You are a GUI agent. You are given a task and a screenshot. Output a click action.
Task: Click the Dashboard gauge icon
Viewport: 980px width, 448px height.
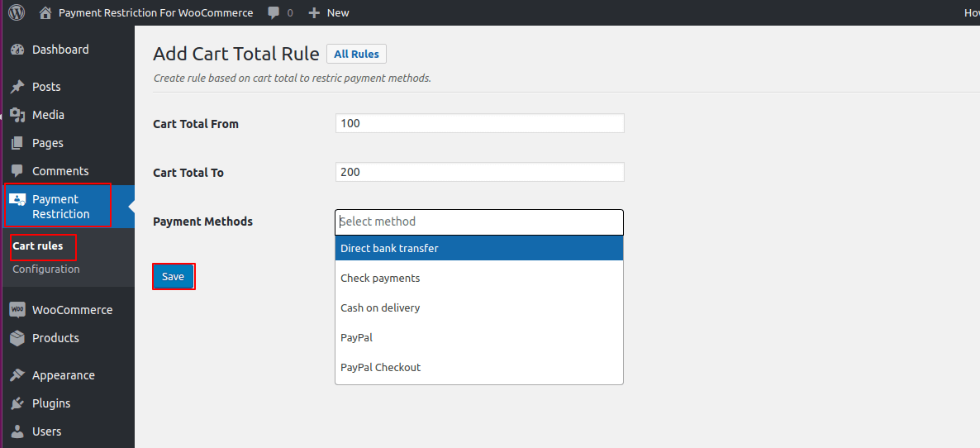(17, 50)
